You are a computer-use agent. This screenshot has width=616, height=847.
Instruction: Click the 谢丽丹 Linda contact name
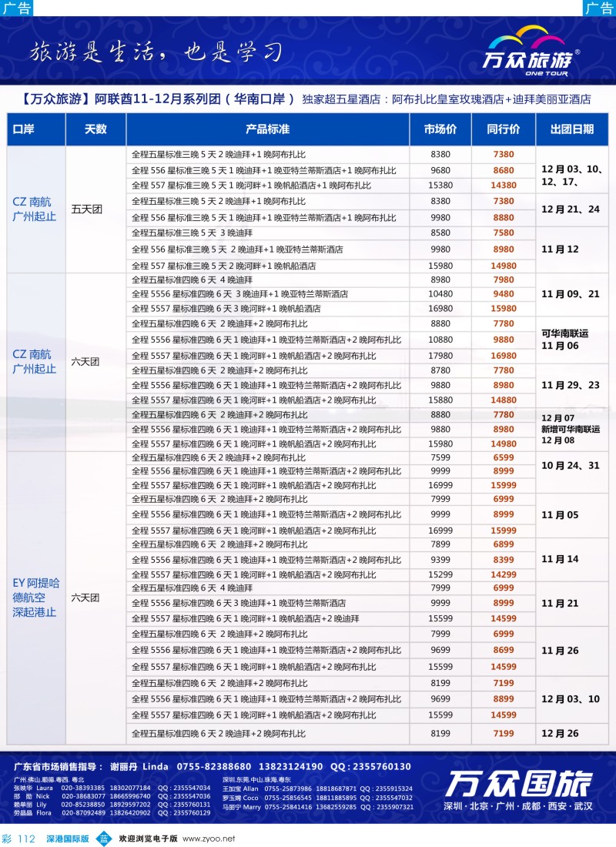139,766
